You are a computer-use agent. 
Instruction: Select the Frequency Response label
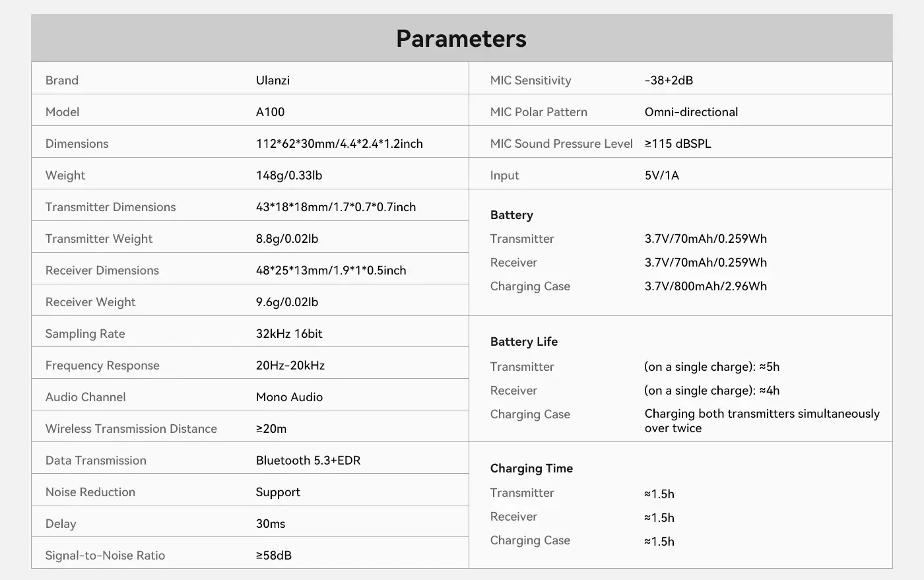point(102,366)
